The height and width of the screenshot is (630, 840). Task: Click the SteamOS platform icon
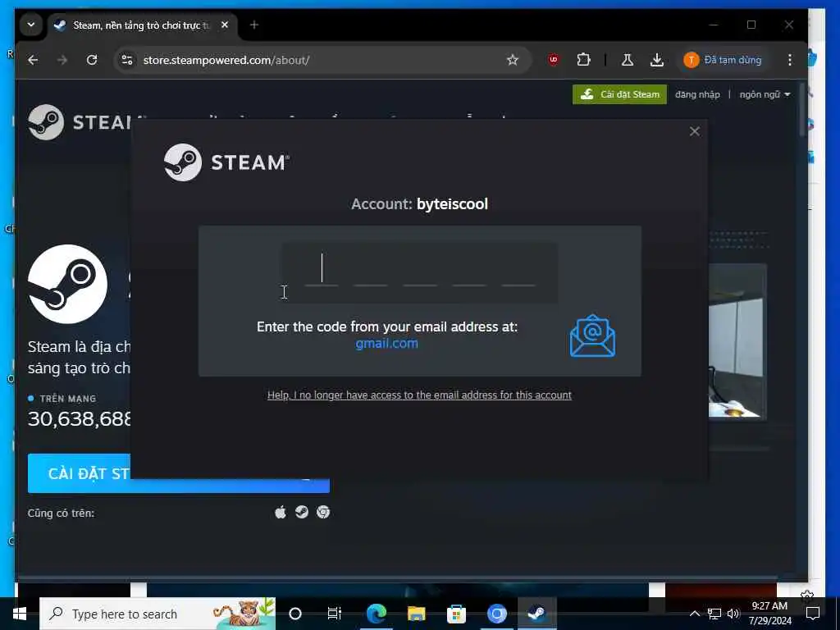click(x=302, y=512)
